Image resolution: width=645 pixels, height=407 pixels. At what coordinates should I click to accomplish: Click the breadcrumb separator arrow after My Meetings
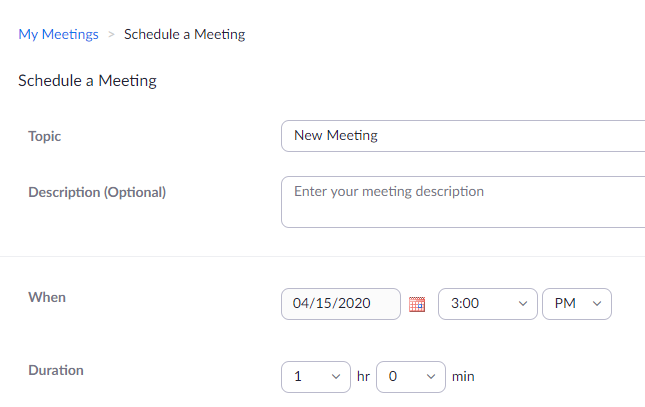click(111, 35)
